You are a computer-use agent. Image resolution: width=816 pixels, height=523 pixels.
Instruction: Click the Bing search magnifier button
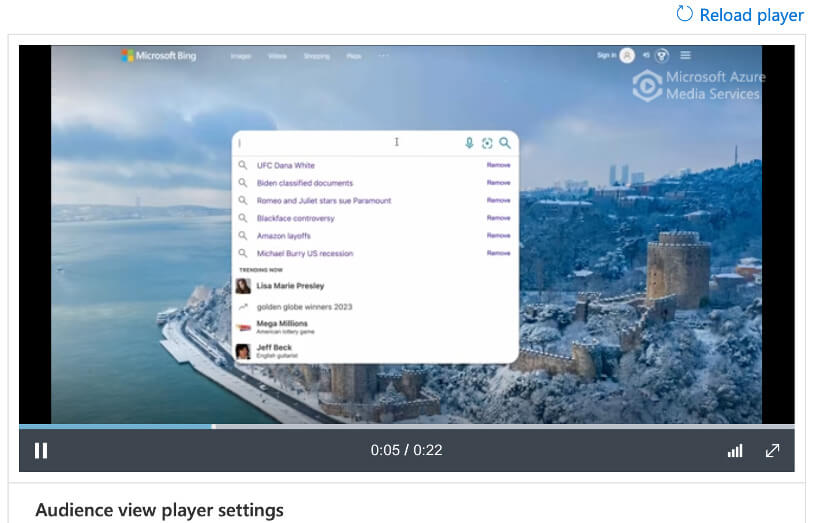(505, 143)
